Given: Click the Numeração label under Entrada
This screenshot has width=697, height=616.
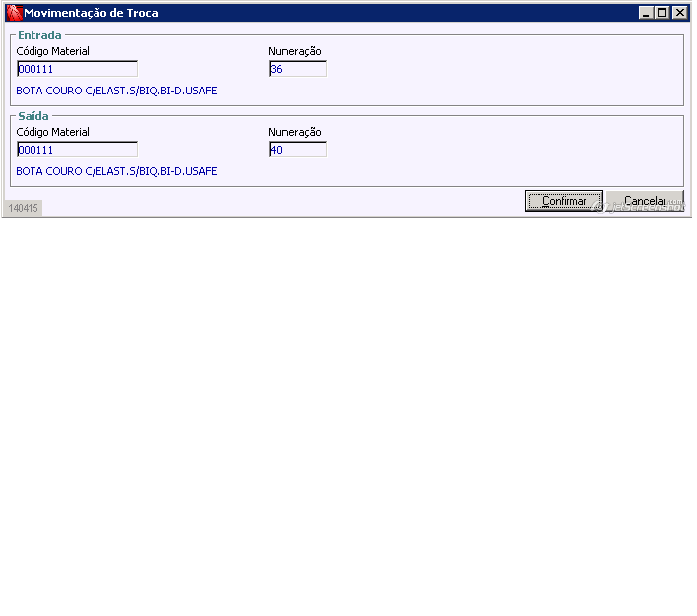Looking at the screenshot, I should [294, 51].
